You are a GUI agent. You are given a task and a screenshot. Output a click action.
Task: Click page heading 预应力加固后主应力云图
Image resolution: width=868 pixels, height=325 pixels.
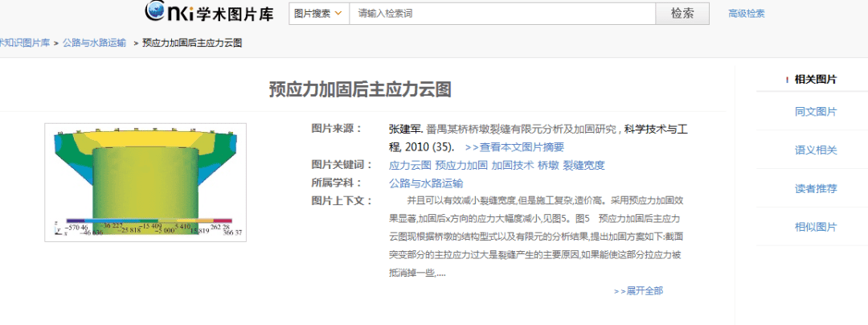[x=360, y=89]
